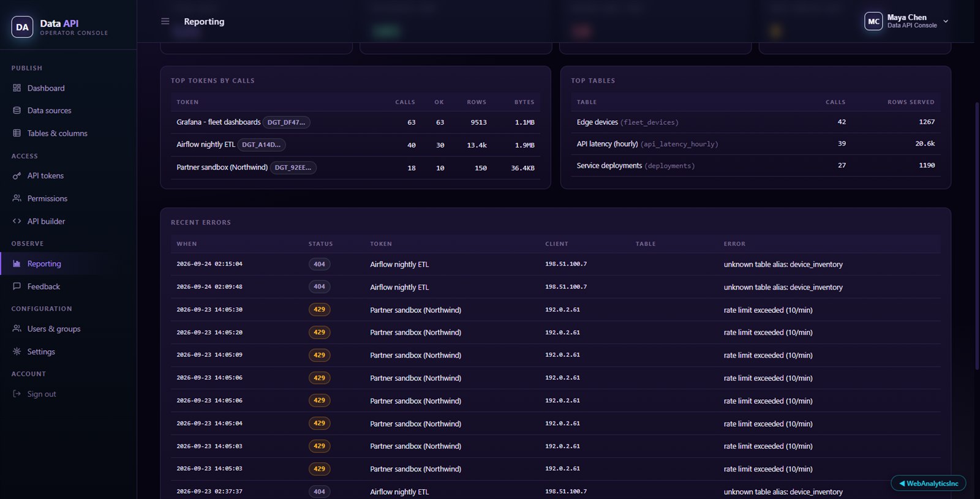Click the Airflow nightly ETL token name in Top Tokens
The height and width of the screenshot is (499, 980).
coord(206,145)
